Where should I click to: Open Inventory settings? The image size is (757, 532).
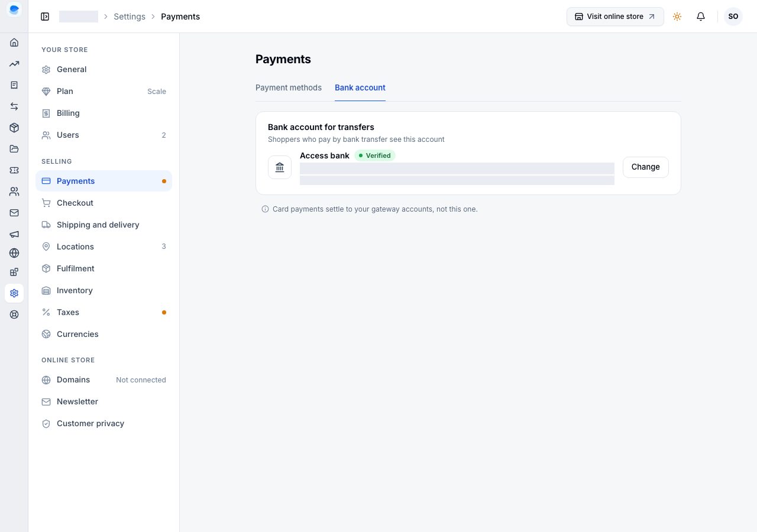[104, 290]
